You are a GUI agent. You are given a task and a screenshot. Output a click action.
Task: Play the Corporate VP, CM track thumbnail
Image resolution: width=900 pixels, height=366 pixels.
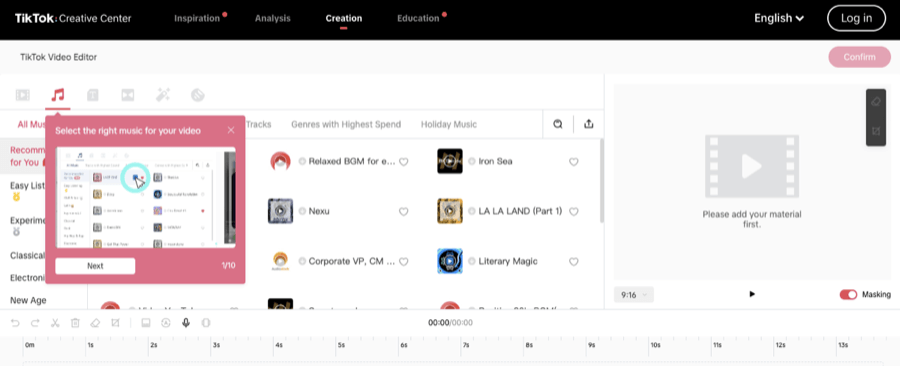(x=280, y=261)
